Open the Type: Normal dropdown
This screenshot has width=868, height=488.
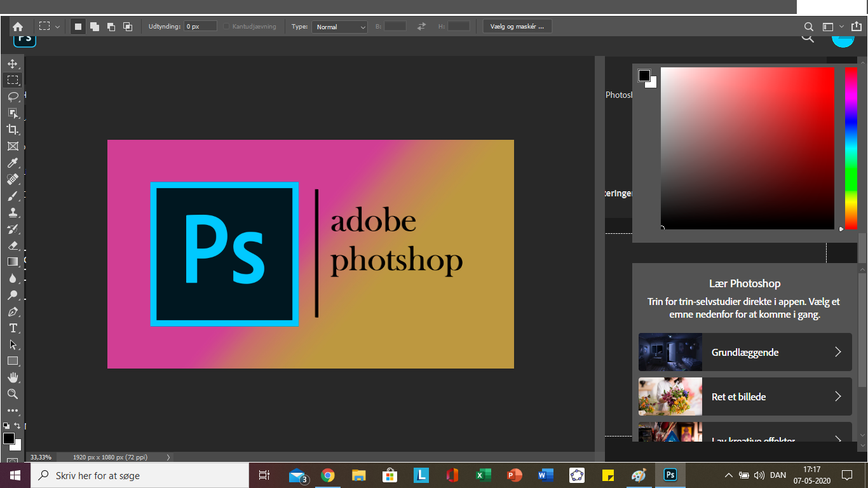pos(339,27)
